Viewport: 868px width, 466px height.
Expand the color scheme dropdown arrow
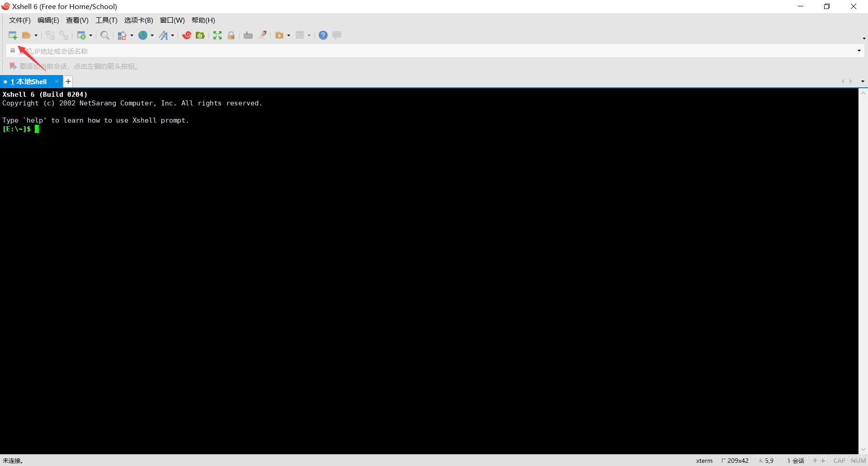tap(132, 35)
